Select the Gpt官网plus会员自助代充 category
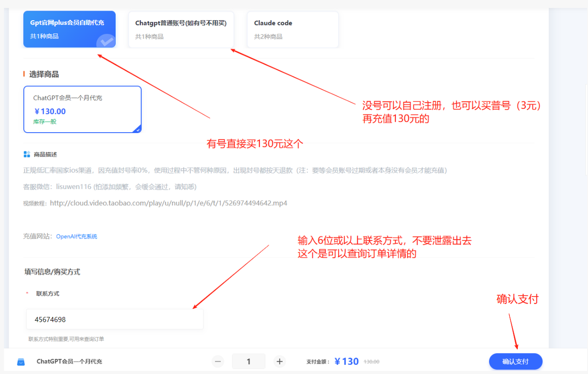The image size is (588, 374). coord(69,29)
